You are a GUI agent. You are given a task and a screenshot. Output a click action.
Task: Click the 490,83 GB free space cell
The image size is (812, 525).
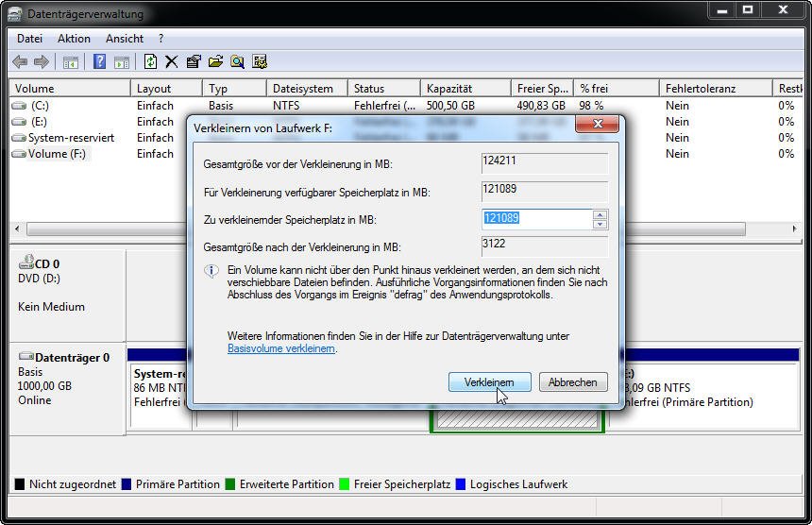click(541, 106)
